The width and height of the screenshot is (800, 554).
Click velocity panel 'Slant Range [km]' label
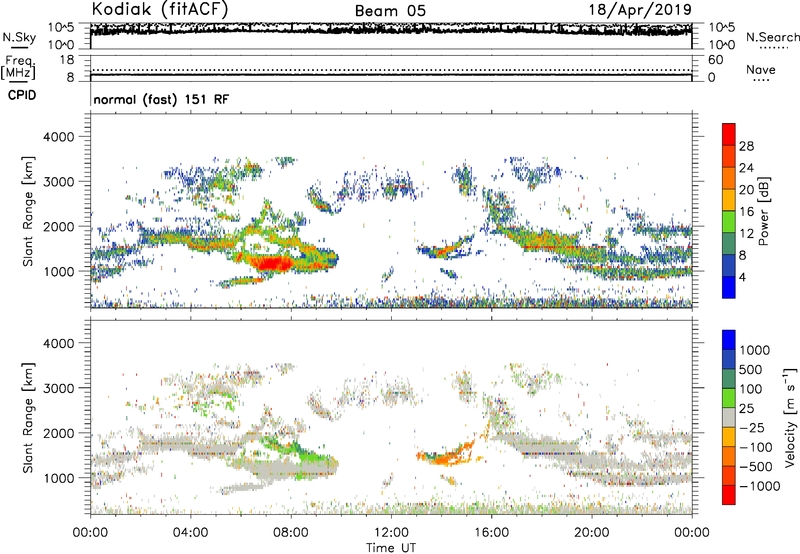click(x=28, y=418)
